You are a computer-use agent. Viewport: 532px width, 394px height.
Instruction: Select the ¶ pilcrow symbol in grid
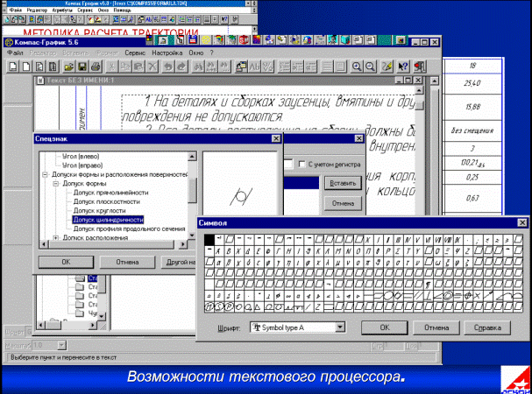pyautogui.click(x=428, y=285)
